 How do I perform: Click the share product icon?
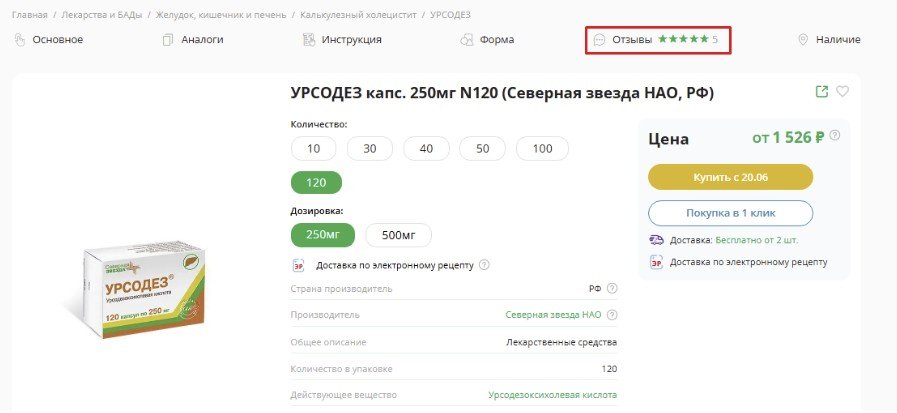pyautogui.click(x=822, y=92)
